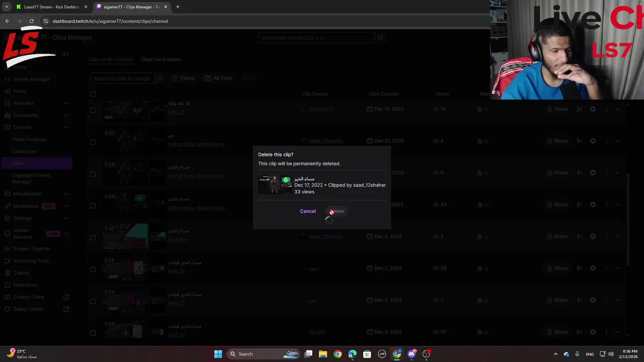Click scissors edit icon for Dec 31 clip
The image size is (644, 362).
pos(580,141)
